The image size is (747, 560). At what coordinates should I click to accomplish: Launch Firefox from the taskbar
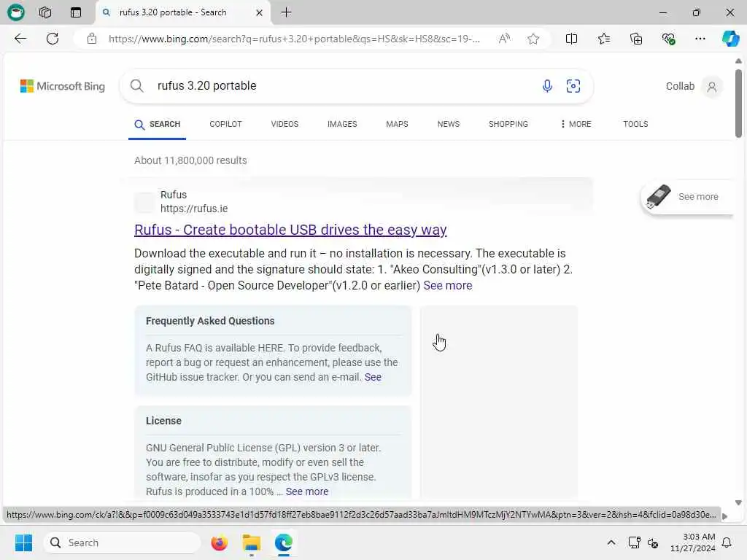219,542
